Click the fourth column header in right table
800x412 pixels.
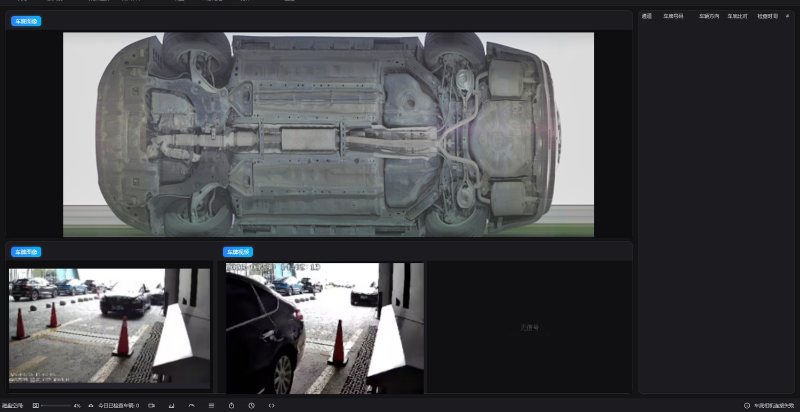click(x=737, y=16)
